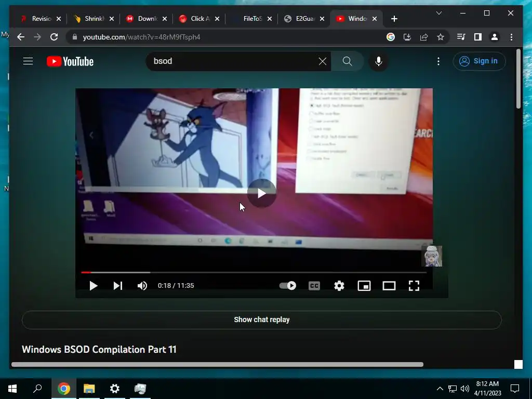
Task: Close the active YouTube tab
Action: pyautogui.click(x=375, y=19)
